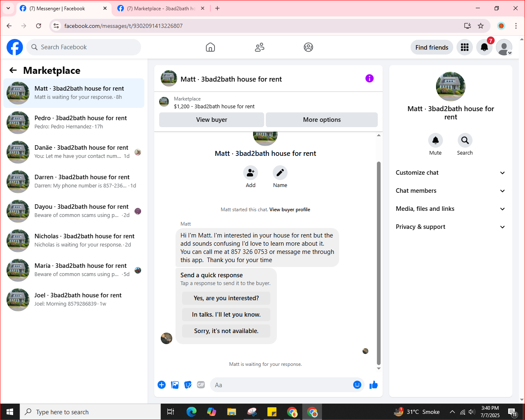The image size is (525, 420).
Task: Send quick response 'Sorry, it's not available.'
Action: [226, 331]
